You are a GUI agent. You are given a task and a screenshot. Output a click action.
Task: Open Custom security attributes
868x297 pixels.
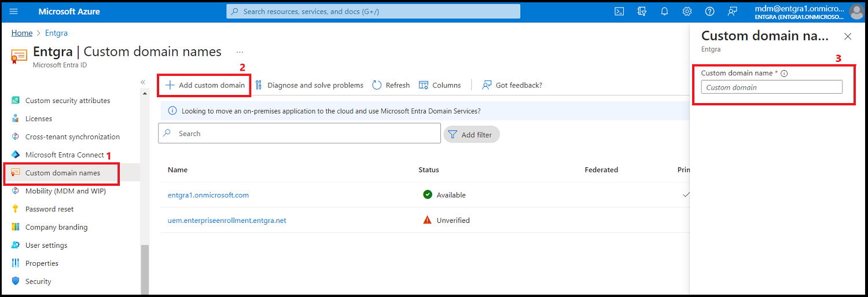point(68,101)
